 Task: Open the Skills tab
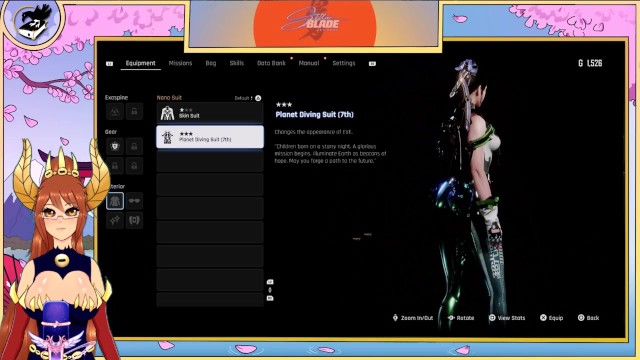point(236,63)
